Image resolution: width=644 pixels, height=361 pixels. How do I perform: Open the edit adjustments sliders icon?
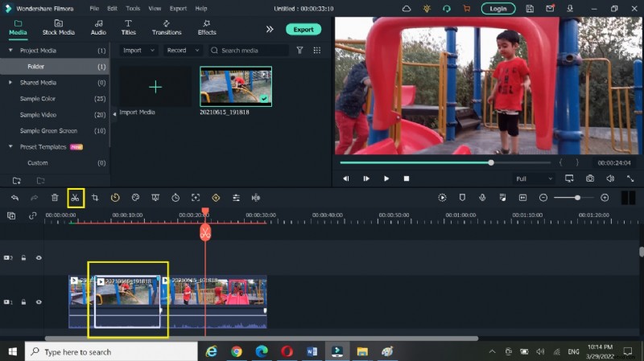236,198
